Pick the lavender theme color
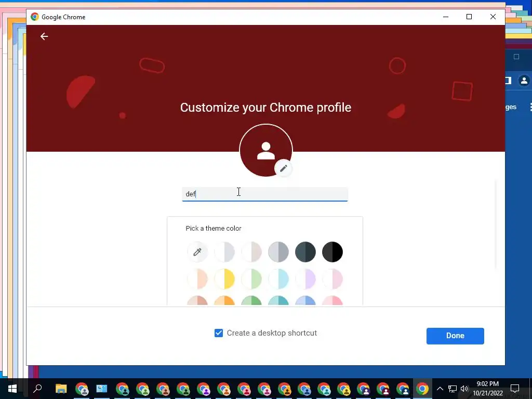Image resolution: width=532 pixels, height=399 pixels. point(305,279)
